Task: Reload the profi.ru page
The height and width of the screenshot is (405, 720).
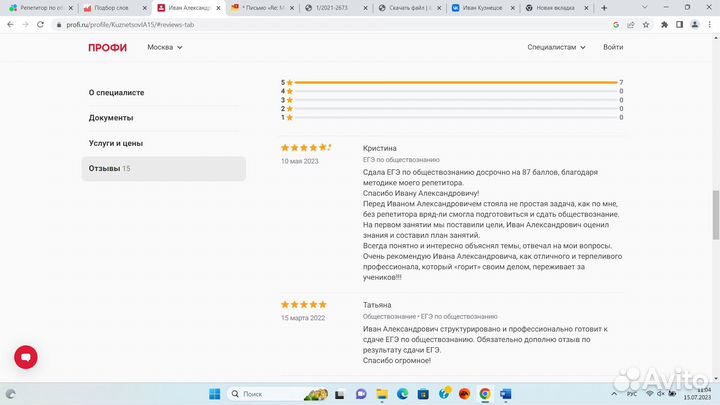Action: (40, 25)
